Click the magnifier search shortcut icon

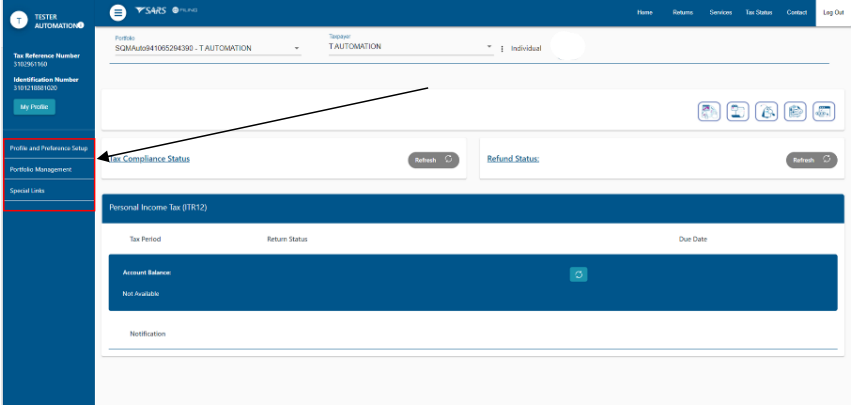(x=766, y=112)
